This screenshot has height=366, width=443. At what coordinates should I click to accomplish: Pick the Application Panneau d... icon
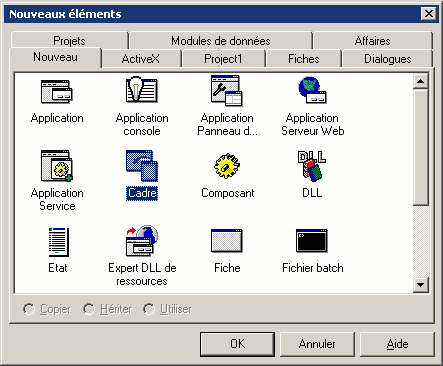pyautogui.click(x=227, y=90)
